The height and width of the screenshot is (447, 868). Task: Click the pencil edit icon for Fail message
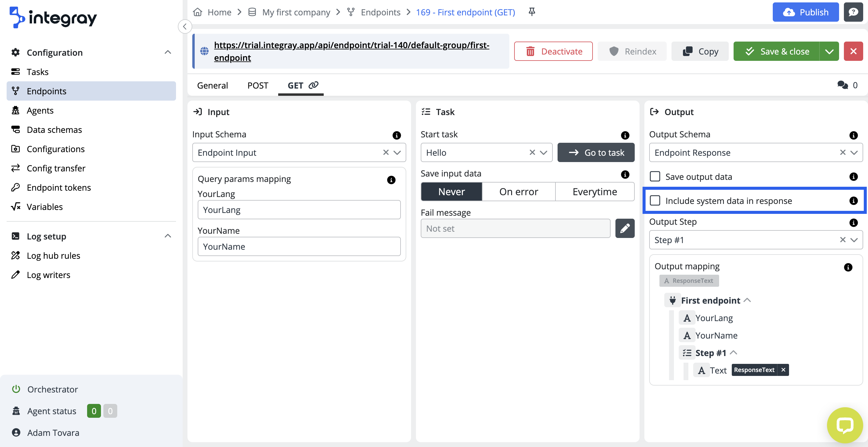[x=625, y=228]
